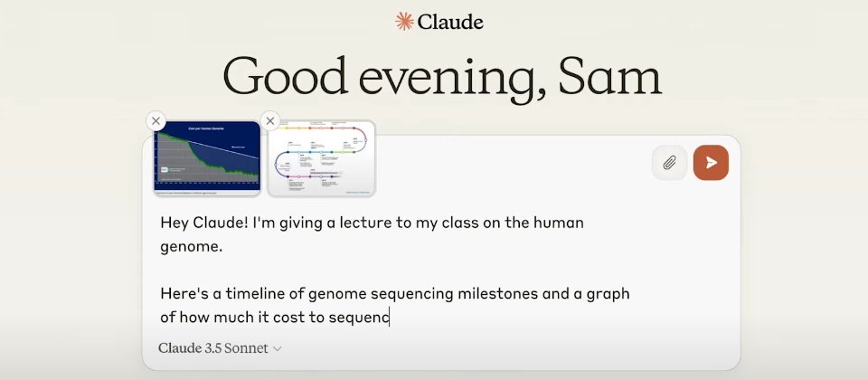The height and width of the screenshot is (380, 868).
Task: Open the Claude 3.5 Sonnet model selector
Action: (220, 348)
